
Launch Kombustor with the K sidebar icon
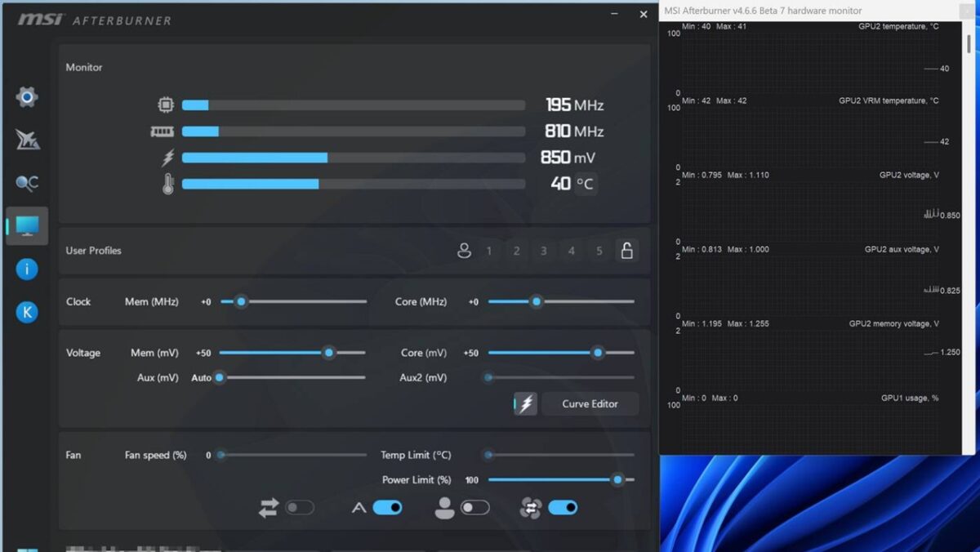click(27, 311)
